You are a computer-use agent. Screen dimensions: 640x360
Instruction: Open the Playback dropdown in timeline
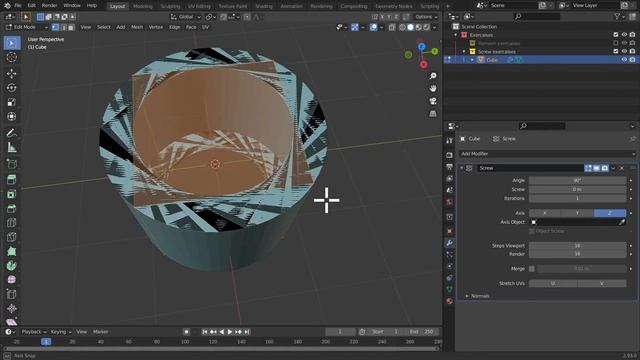point(34,332)
